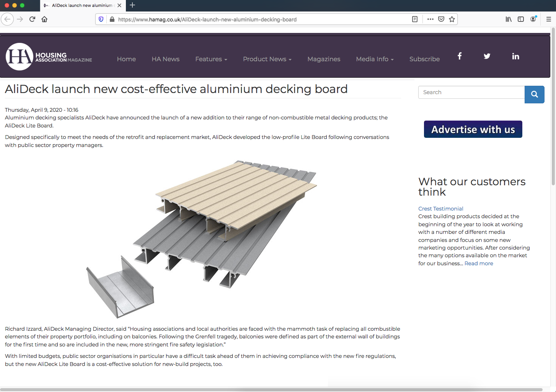Visit the magazine's Twitter page

pyautogui.click(x=487, y=56)
